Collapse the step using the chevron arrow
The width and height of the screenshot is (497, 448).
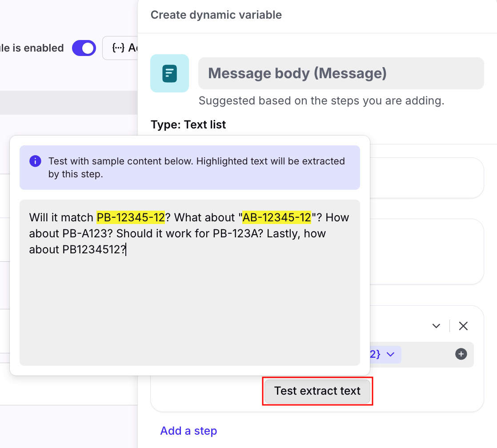point(436,326)
